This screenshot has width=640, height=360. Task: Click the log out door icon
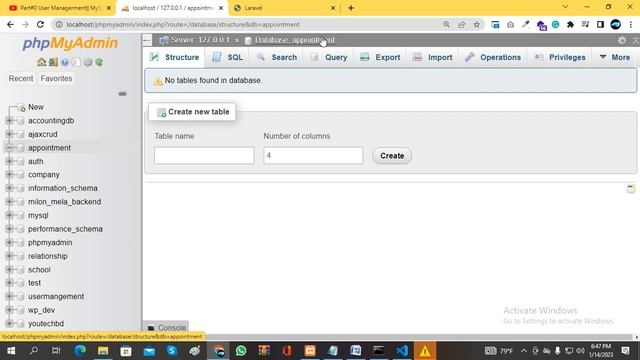click(53, 62)
